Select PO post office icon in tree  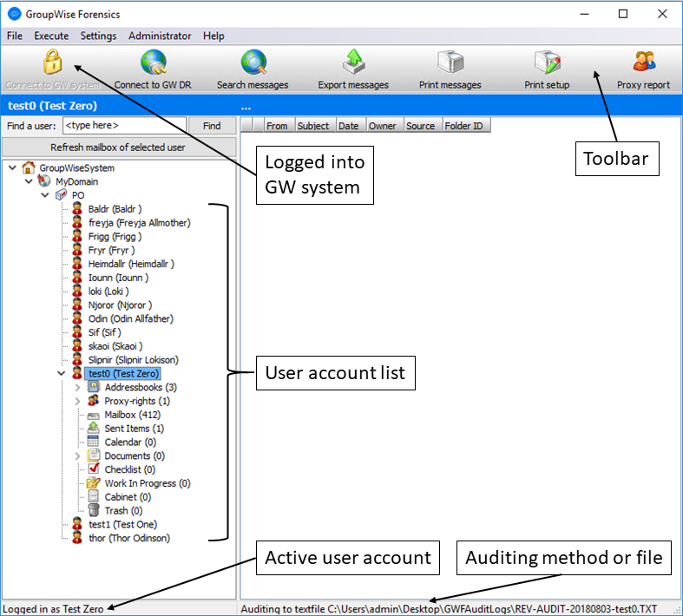click(61, 194)
